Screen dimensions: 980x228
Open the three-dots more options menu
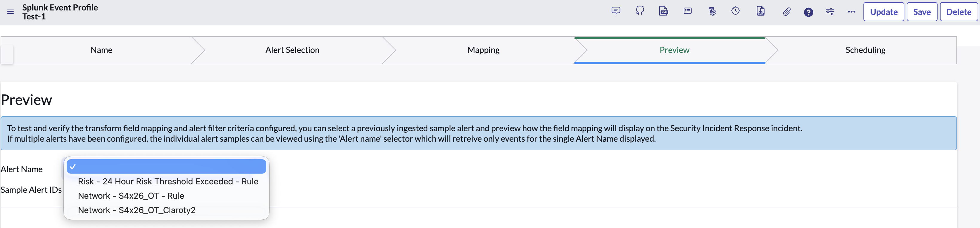pyautogui.click(x=851, y=12)
